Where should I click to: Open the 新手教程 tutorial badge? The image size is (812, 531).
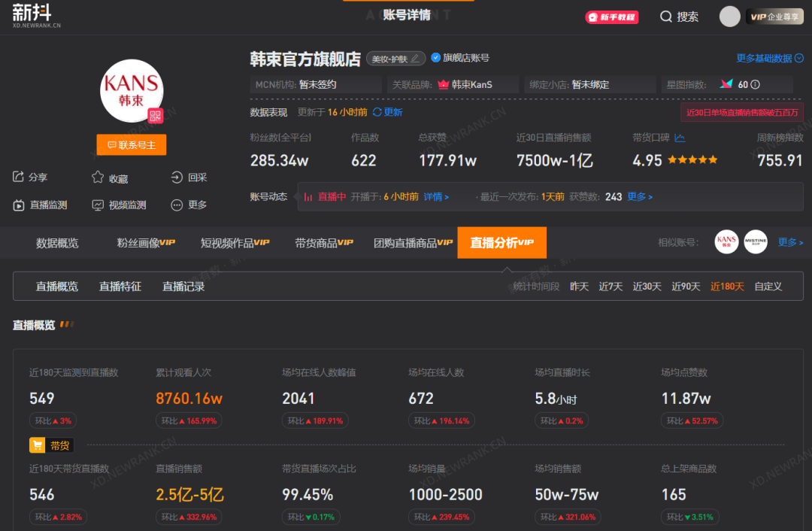(x=611, y=17)
